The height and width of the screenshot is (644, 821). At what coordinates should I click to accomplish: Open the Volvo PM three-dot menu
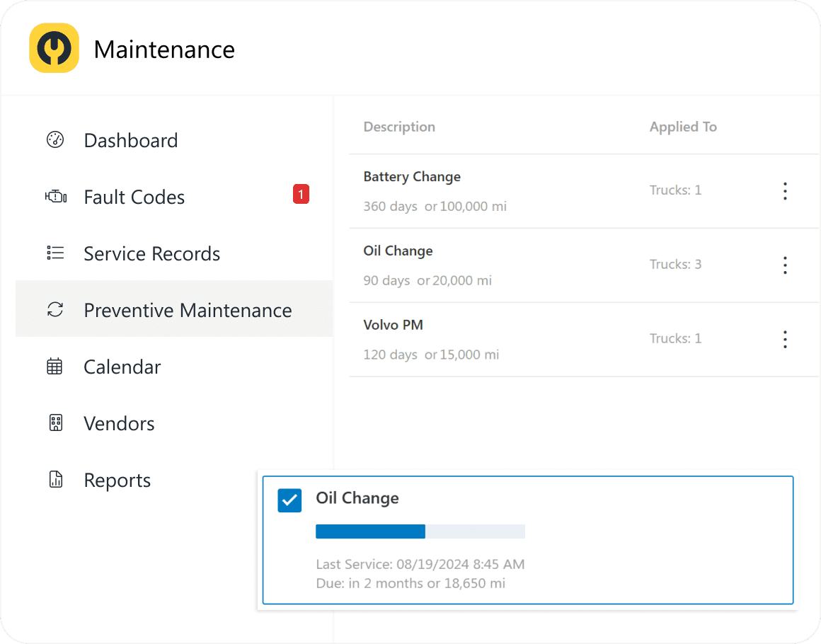pyautogui.click(x=785, y=340)
